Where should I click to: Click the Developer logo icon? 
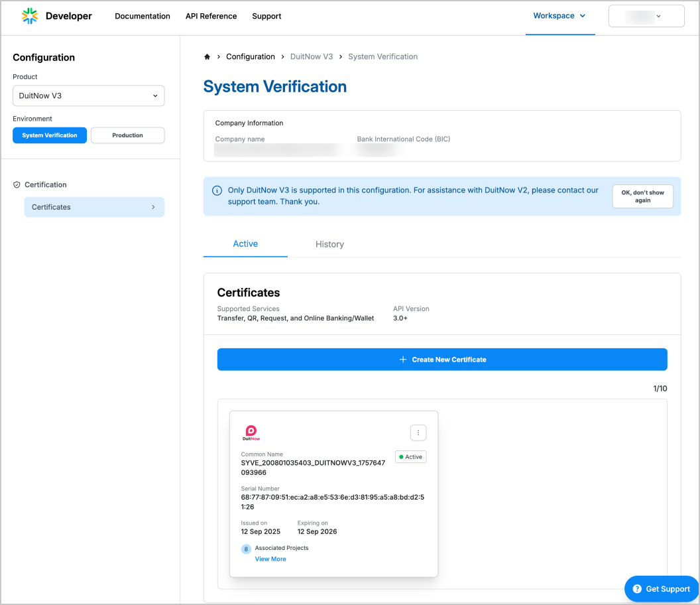pyautogui.click(x=30, y=17)
